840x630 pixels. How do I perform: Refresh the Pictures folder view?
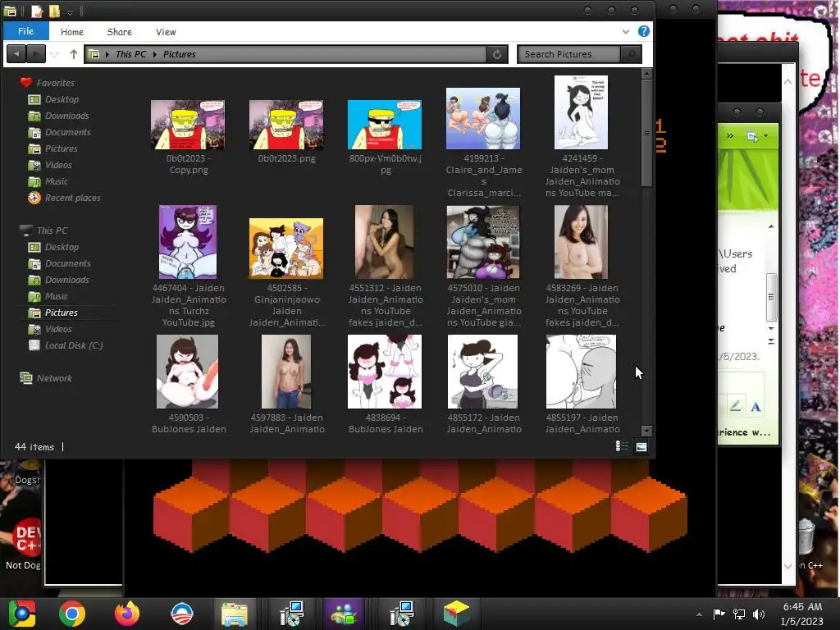coord(497,54)
